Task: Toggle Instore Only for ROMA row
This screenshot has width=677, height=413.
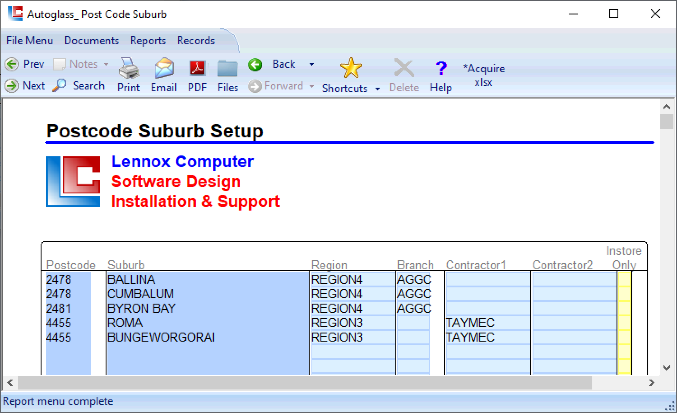Action: click(x=624, y=323)
